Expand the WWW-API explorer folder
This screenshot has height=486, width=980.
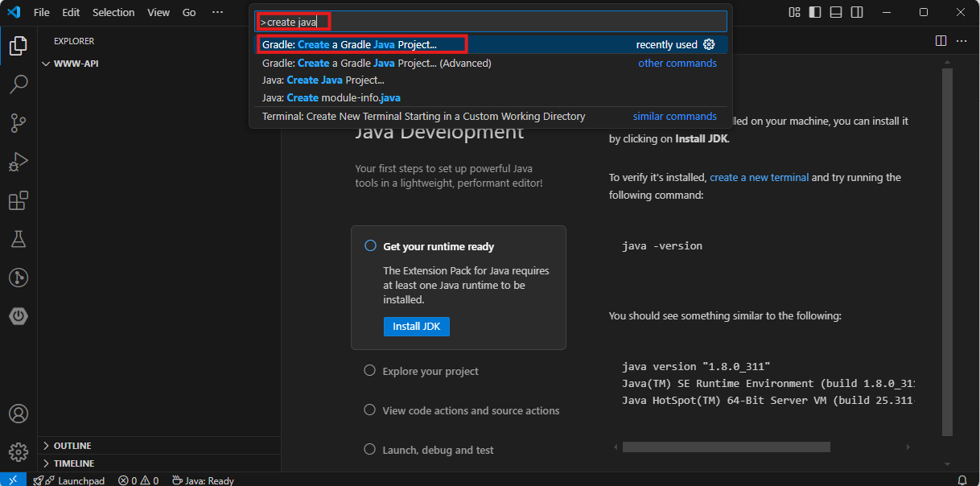coord(159,64)
